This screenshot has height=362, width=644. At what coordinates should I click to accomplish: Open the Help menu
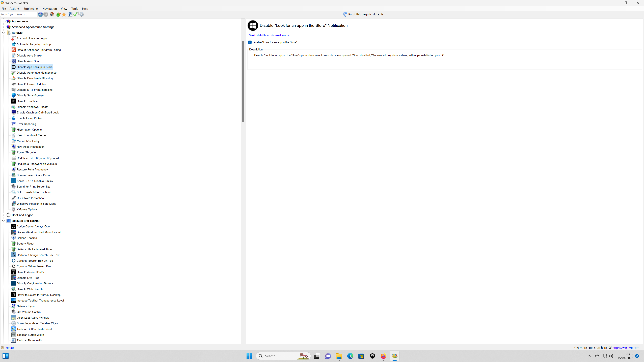[x=85, y=9]
